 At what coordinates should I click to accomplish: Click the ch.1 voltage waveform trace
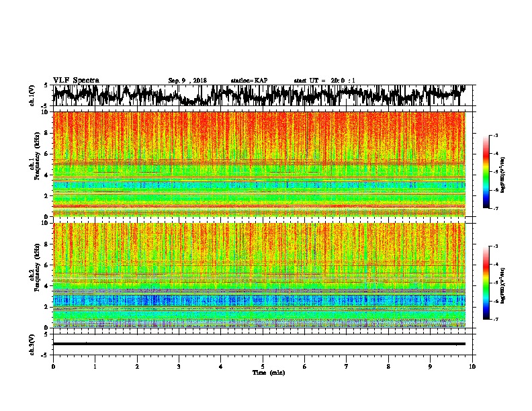[x=259, y=95]
